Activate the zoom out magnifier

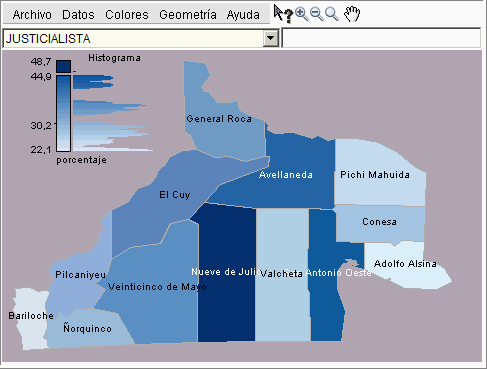(x=316, y=14)
